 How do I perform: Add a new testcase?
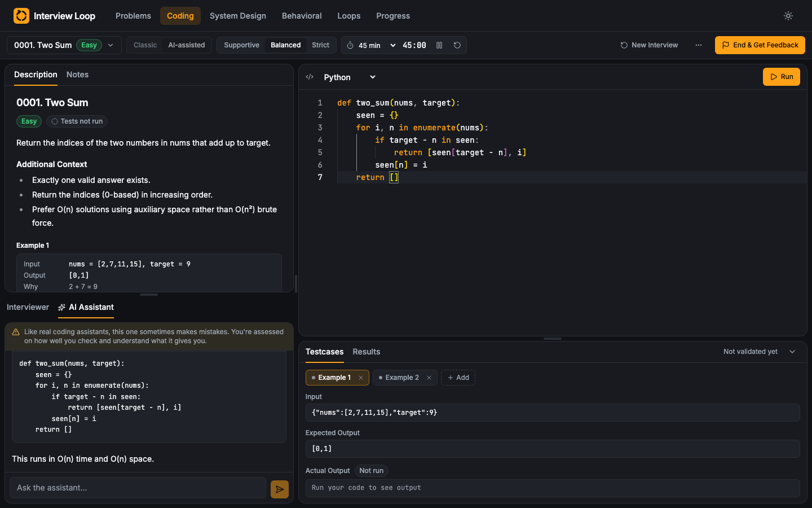(458, 378)
